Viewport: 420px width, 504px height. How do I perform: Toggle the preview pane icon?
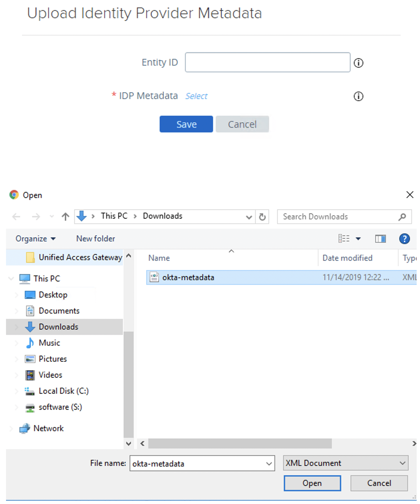[380, 239]
